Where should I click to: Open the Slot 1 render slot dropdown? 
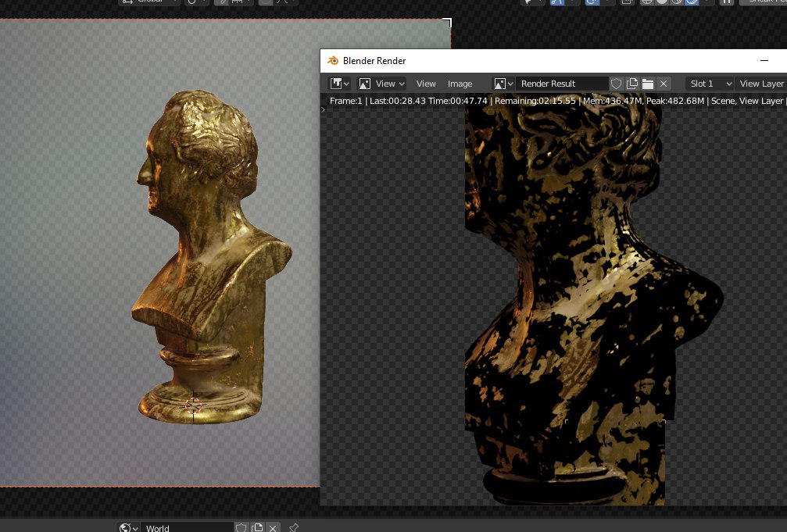[710, 84]
